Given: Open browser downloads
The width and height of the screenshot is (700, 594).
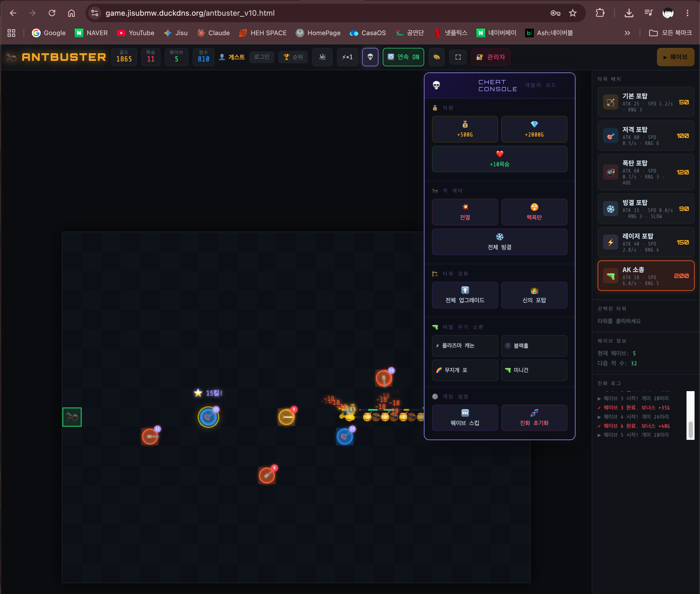Looking at the screenshot, I should (629, 13).
